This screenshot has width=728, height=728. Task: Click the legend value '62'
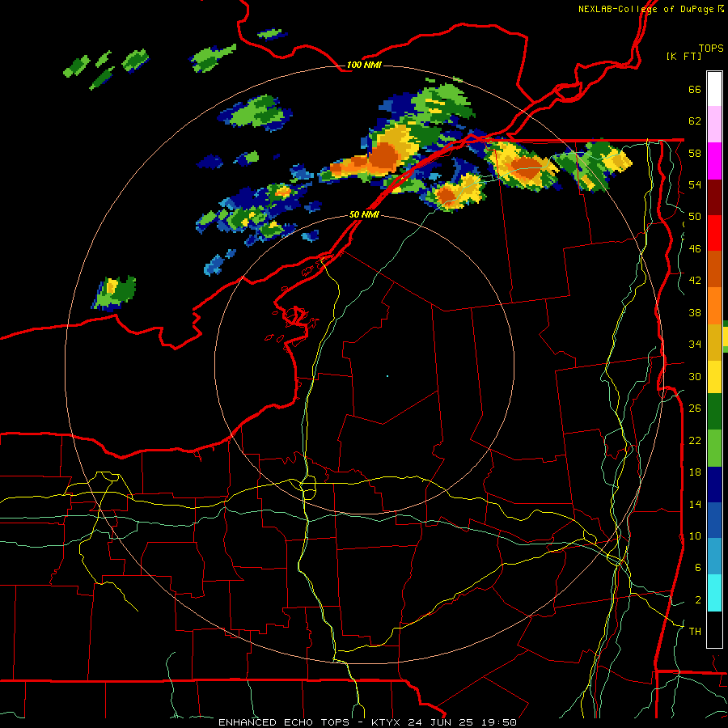pyautogui.click(x=695, y=121)
